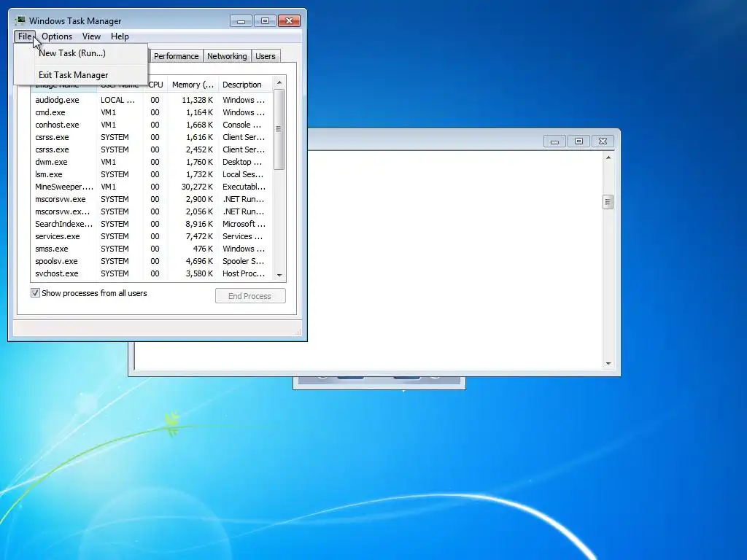Select the lsm.exe process row
Viewport: 747px width, 560px height.
pyautogui.click(x=152, y=174)
